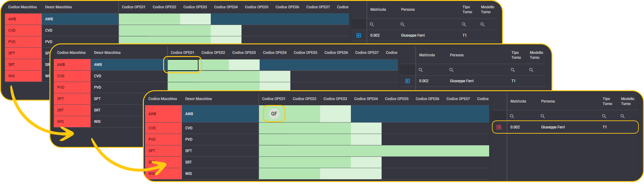The width and height of the screenshot is (644, 186).
Task: Click the Codice OPE02 column header in front panel
Action: click(304, 99)
